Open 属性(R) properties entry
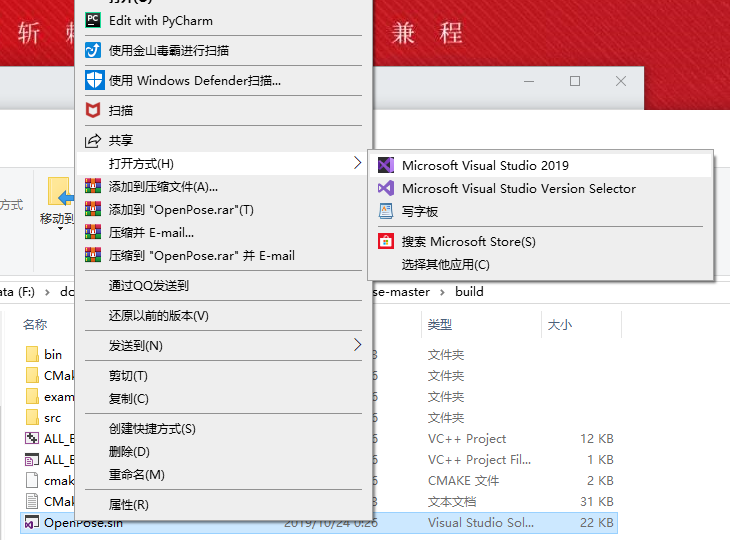 (x=128, y=505)
